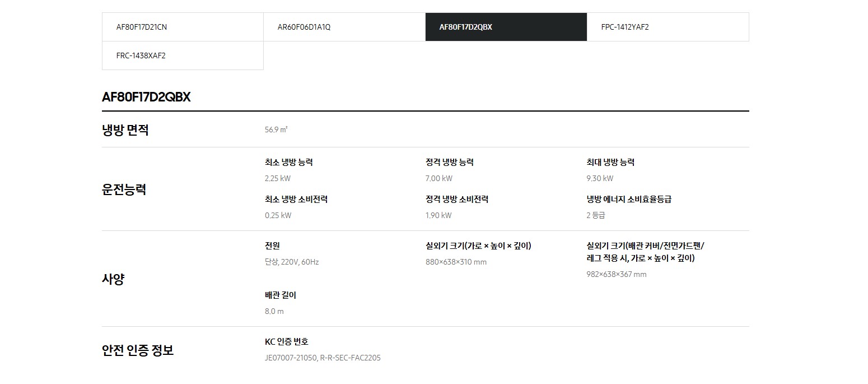Click the 냉방 면적 row label
868x384 pixels.
[125, 130]
